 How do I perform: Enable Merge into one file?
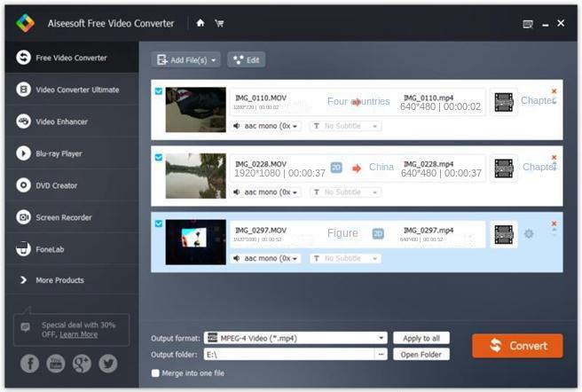tap(156, 372)
